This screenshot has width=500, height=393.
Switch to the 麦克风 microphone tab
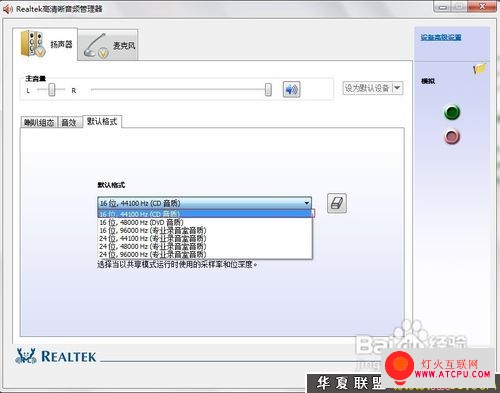coord(108,45)
